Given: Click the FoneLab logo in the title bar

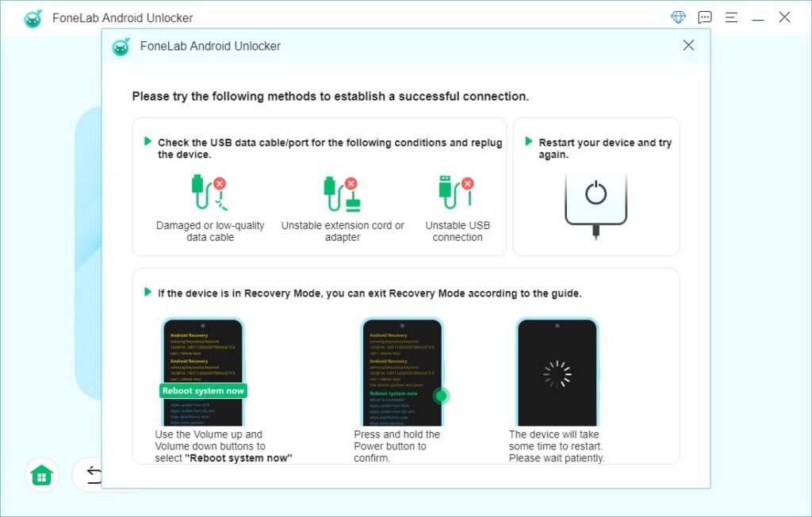Looking at the screenshot, I should coord(33,17).
